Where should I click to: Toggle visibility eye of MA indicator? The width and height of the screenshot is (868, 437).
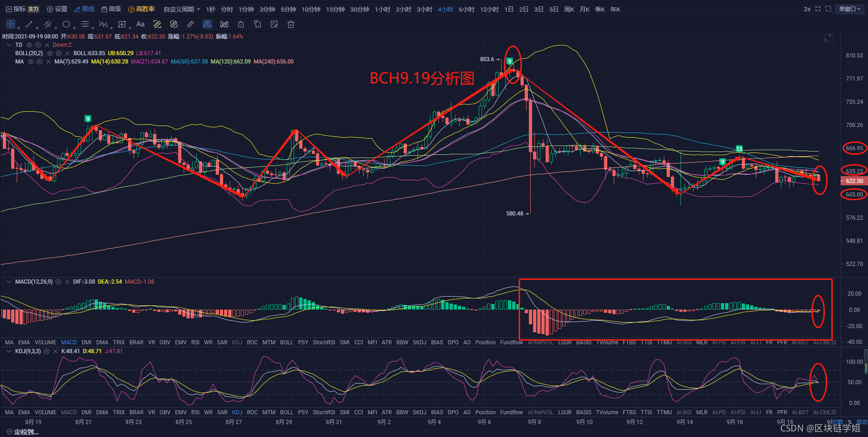[31, 62]
